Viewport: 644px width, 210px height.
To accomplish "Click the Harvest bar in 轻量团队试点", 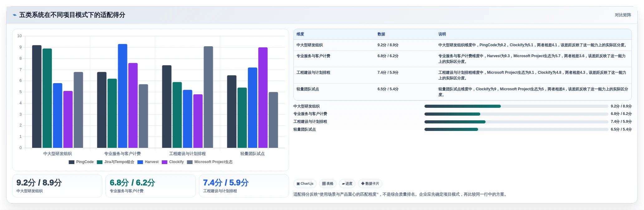I will [253, 108].
